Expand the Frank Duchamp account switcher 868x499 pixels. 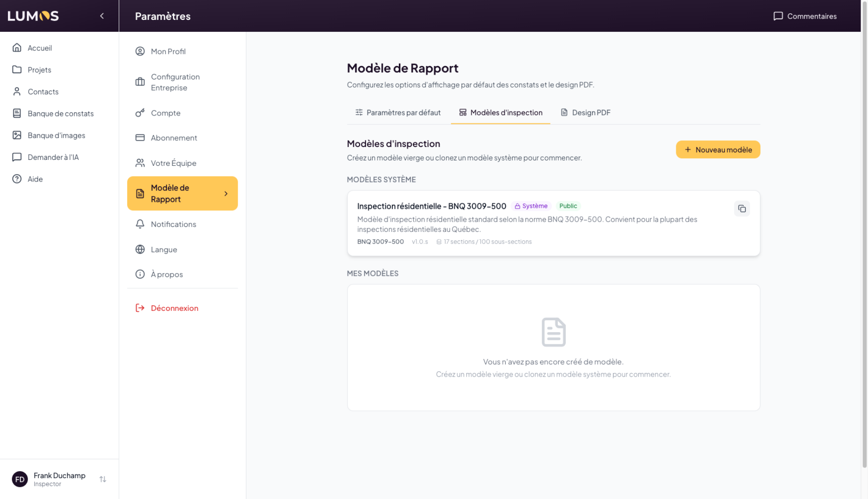click(103, 479)
